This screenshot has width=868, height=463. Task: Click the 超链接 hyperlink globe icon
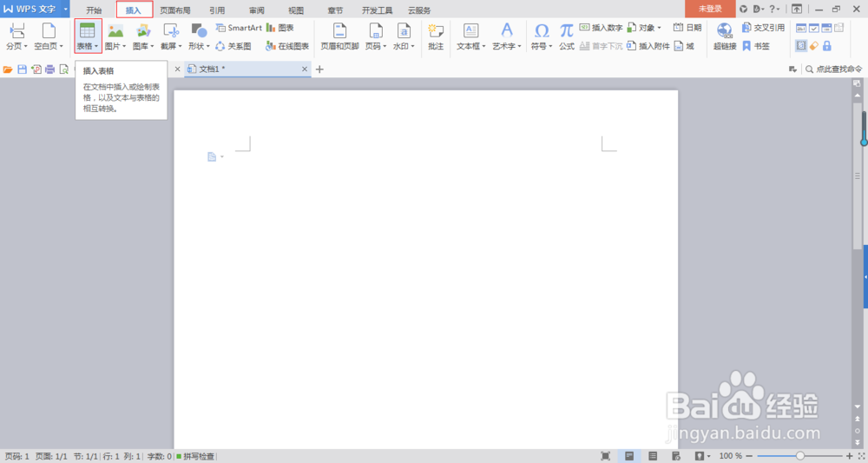725,30
